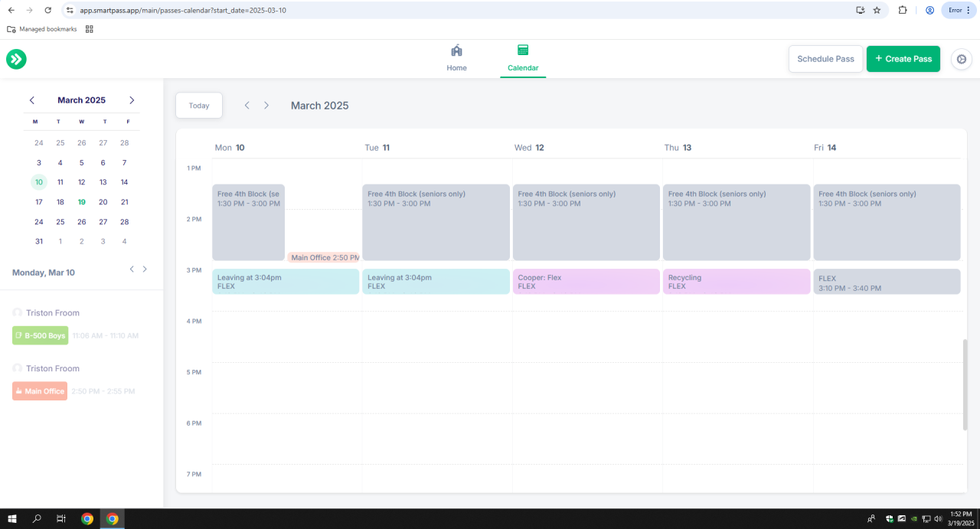This screenshot has width=980, height=529.
Task: Open the browser extensions puzzle icon
Action: pyautogui.click(x=903, y=10)
